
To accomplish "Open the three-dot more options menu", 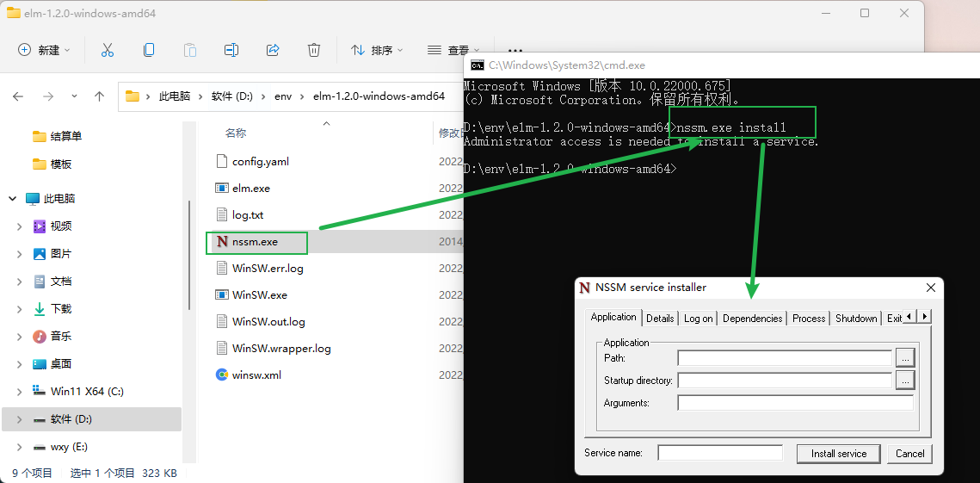I will click(515, 50).
